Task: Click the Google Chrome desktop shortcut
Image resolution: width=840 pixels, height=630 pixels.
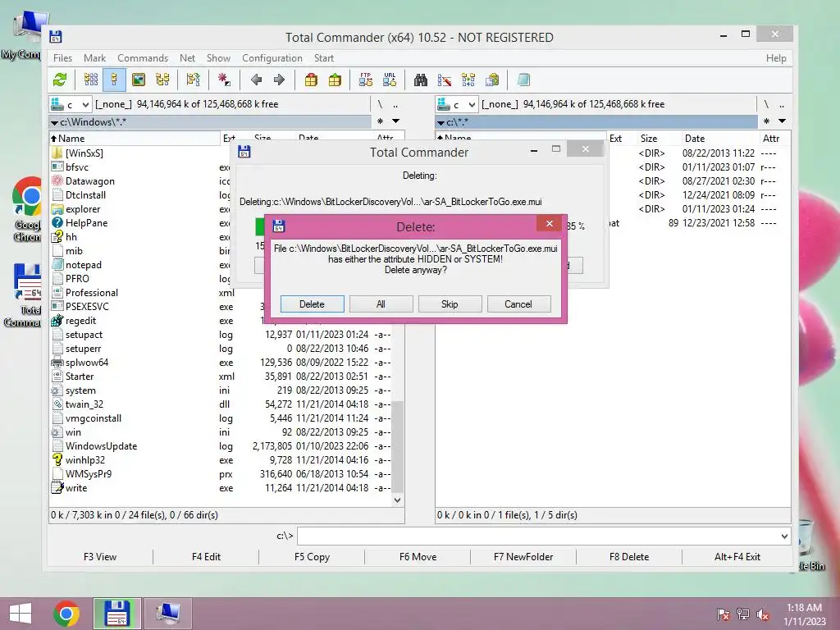Action: click(x=25, y=209)
